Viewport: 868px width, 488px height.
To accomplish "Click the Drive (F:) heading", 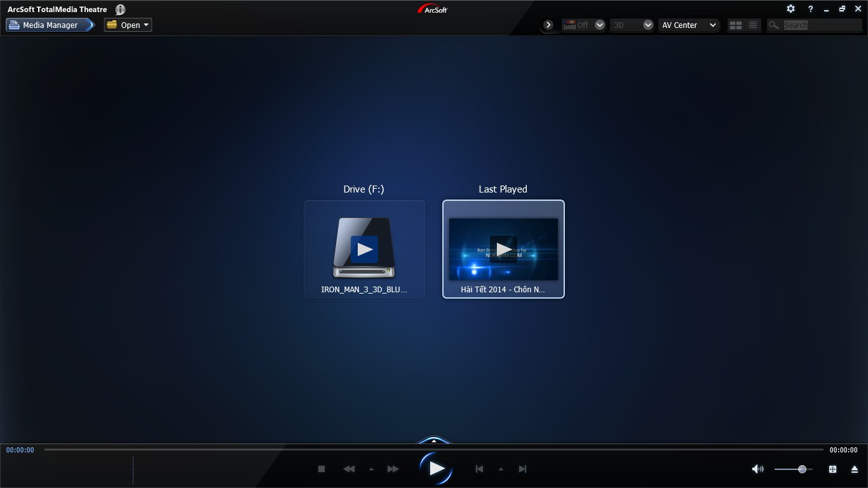I will [x=364, y=189].
